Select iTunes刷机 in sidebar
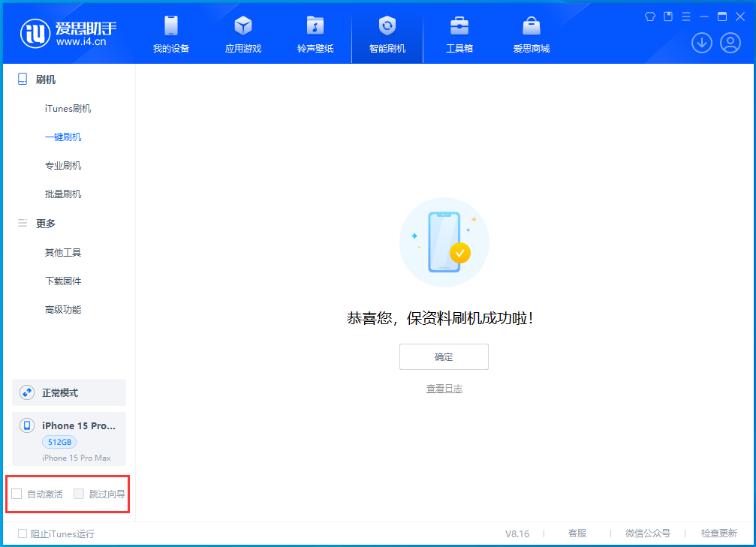The image size is (756, 547). tap(68, 109)
